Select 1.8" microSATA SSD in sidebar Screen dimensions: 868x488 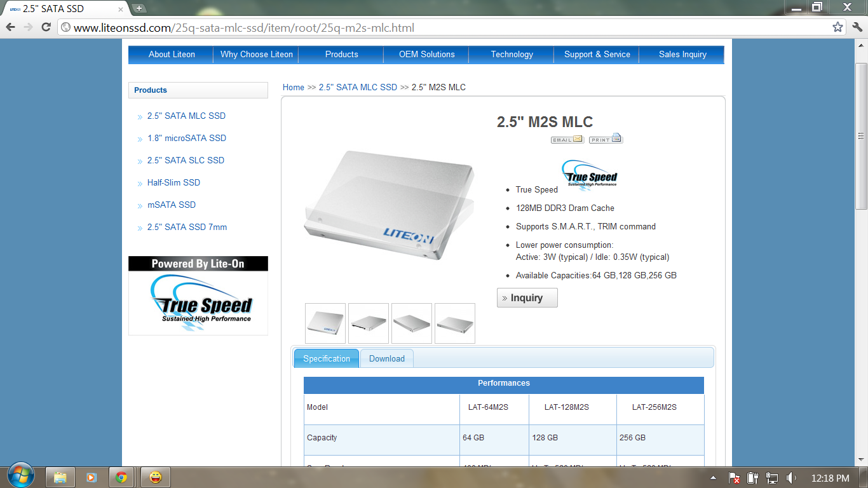click(x=187, y=138)
